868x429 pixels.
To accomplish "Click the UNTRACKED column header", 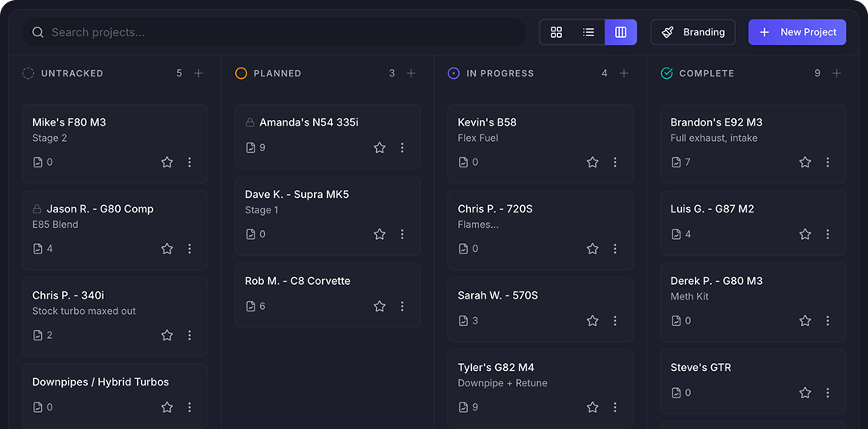I will pyautogui.click(x=72, y=73).
